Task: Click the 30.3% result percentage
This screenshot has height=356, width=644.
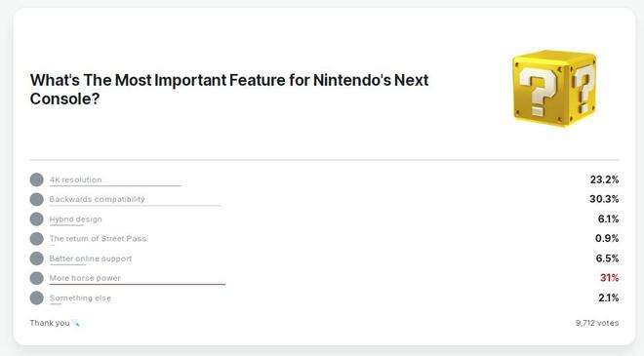Action: click(604, 199)
